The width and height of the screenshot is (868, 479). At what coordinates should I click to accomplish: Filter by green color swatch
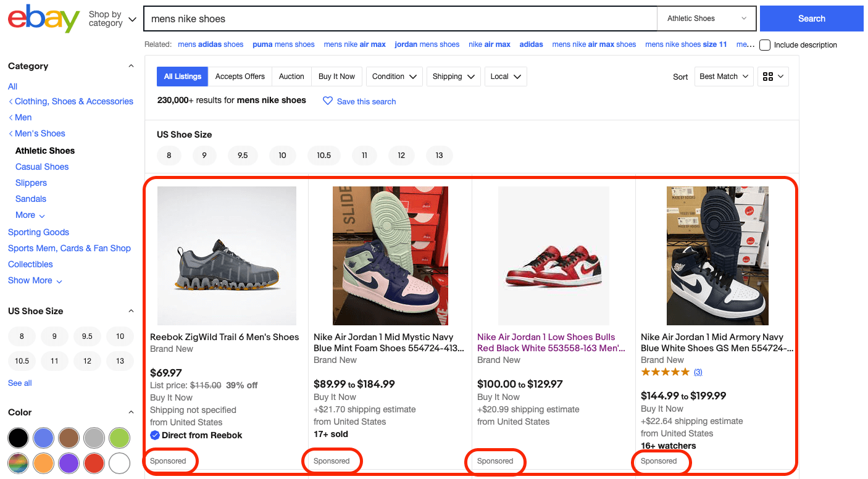coord(119,438)
